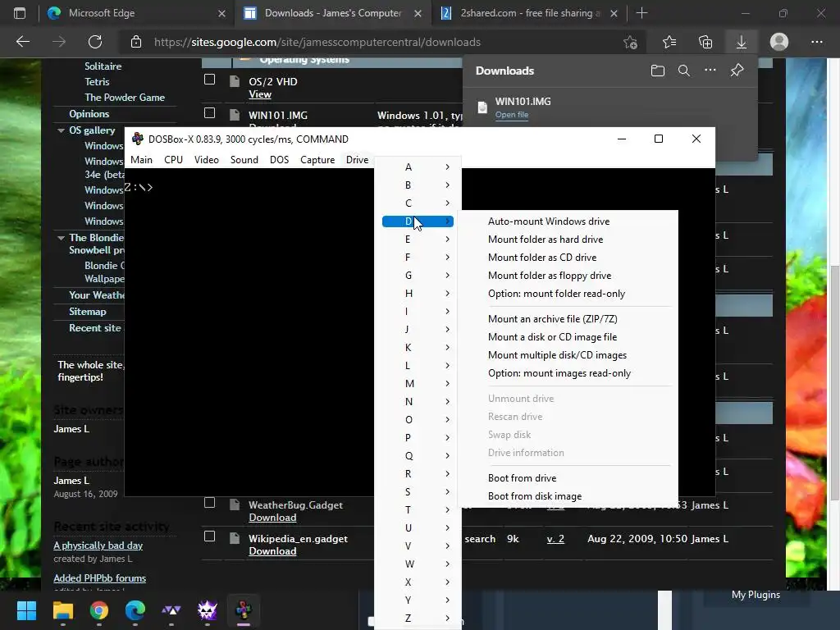Click the Edge back navigation arrow
This screenshot has height=630, width=840.
tap(22, 42)
